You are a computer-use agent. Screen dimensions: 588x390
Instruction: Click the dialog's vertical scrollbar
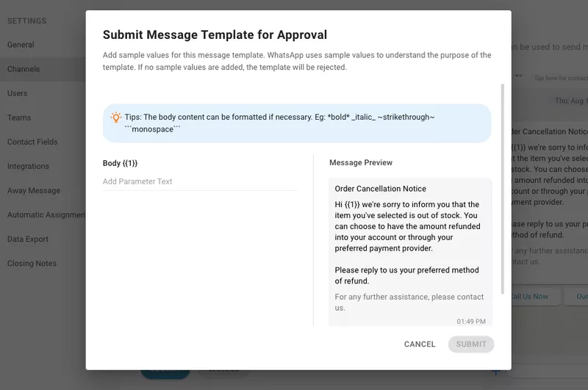tap(503, 187)
